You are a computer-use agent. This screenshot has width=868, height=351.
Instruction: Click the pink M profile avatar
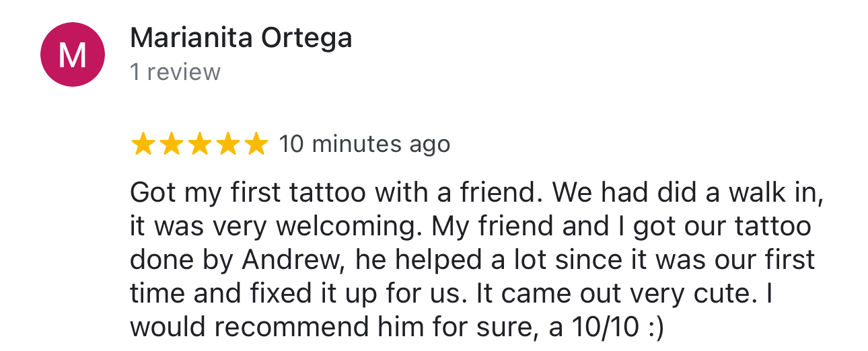(x=73, y=54)
